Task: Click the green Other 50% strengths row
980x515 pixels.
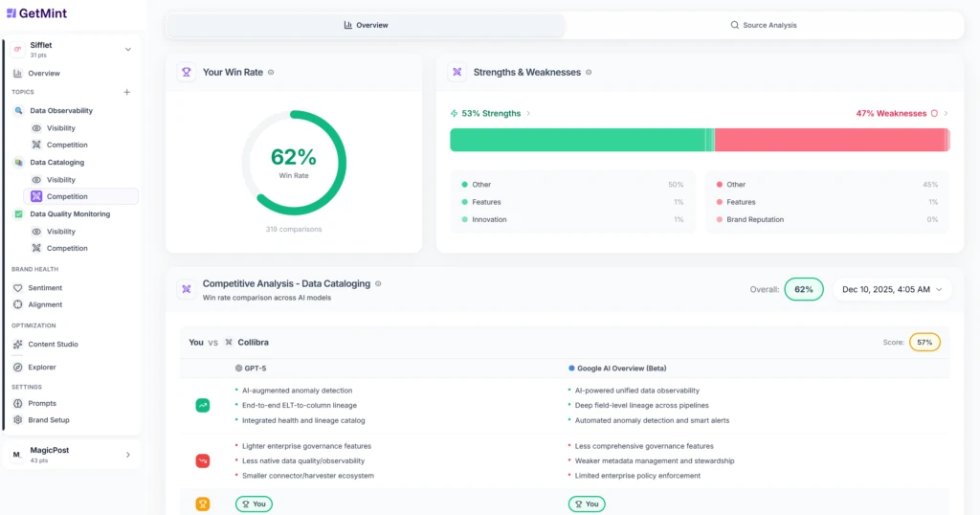Action: [x=572, y=185]
